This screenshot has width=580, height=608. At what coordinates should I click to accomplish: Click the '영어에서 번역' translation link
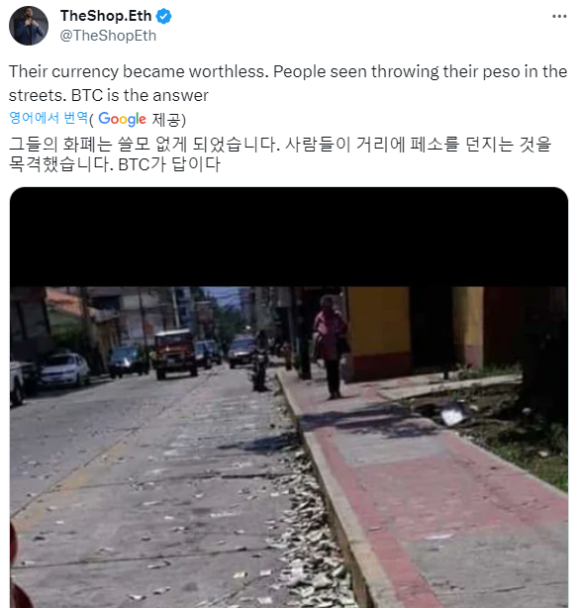click(48, 118)
